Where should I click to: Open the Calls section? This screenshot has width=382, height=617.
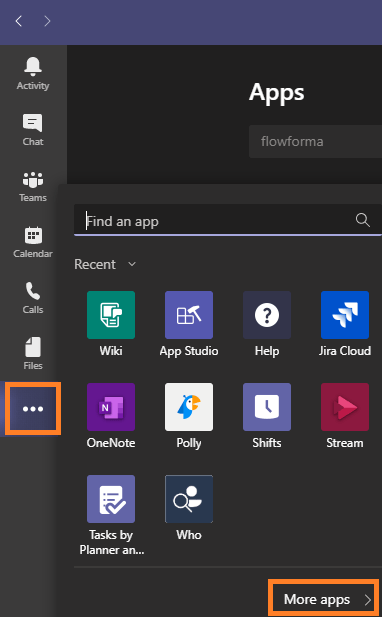coord(33,298)
